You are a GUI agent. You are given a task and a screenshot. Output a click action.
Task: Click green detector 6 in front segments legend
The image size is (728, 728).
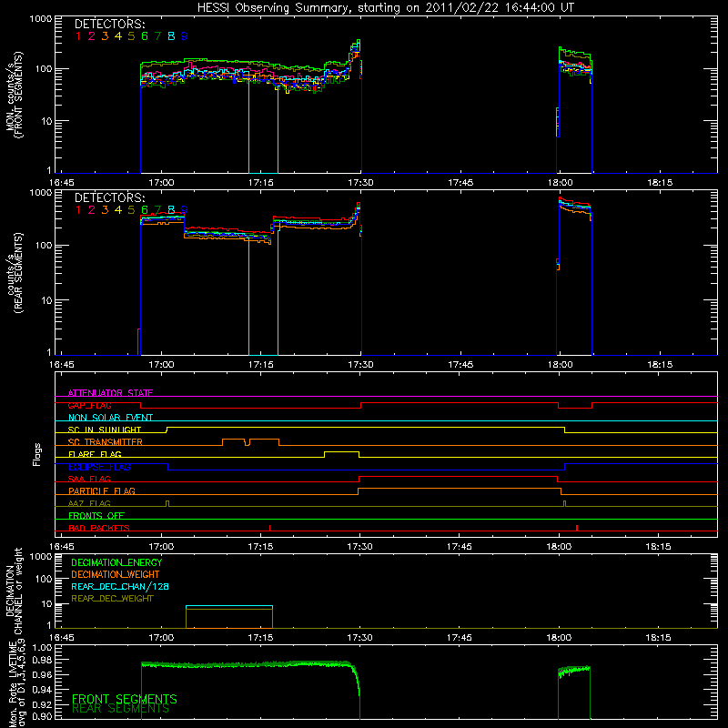[145, 36]
